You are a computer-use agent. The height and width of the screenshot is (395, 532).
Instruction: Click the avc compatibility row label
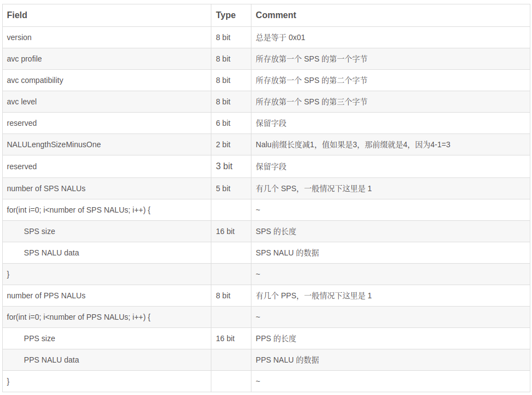click(x=35, y=80)
